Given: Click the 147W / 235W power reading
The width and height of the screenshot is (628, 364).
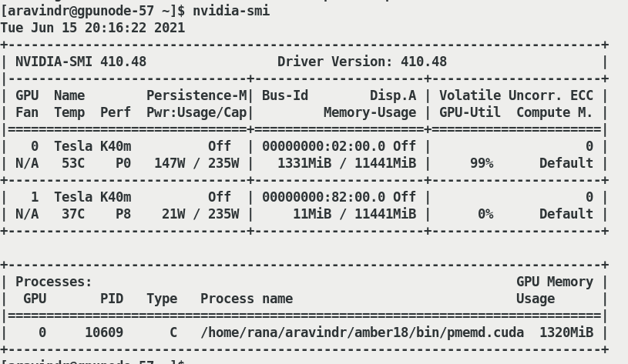Looking at the screenshot, I should (x=196, y=163).
